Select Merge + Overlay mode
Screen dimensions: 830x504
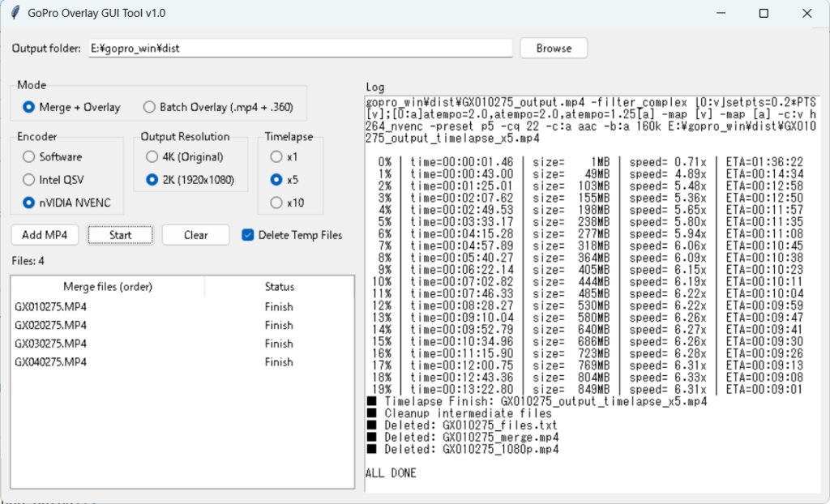pos(29,107)
